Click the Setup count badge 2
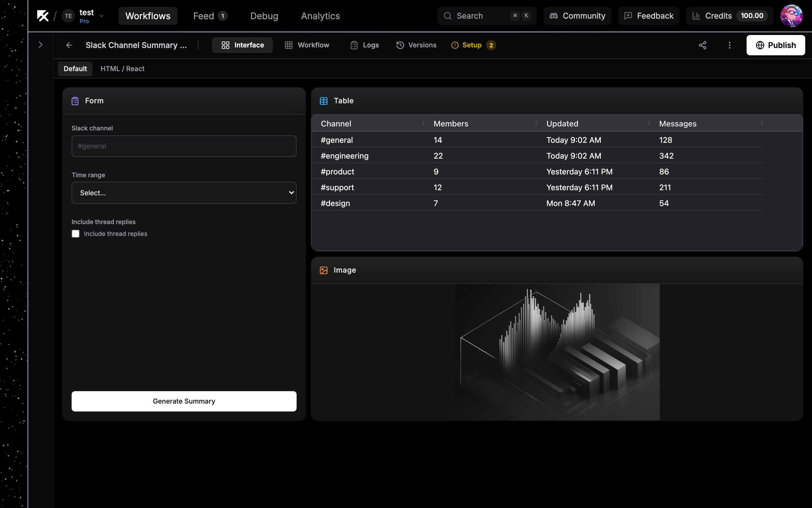This screenshot has width=812, height=508. (x=491, y=45)
